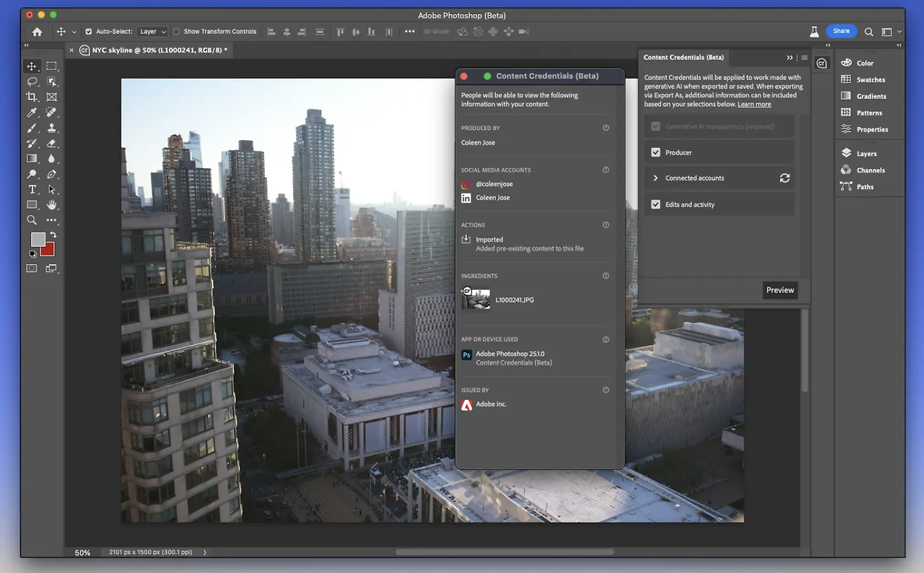
Task: Open the Channels panel
Action: (x=871, y=170)
